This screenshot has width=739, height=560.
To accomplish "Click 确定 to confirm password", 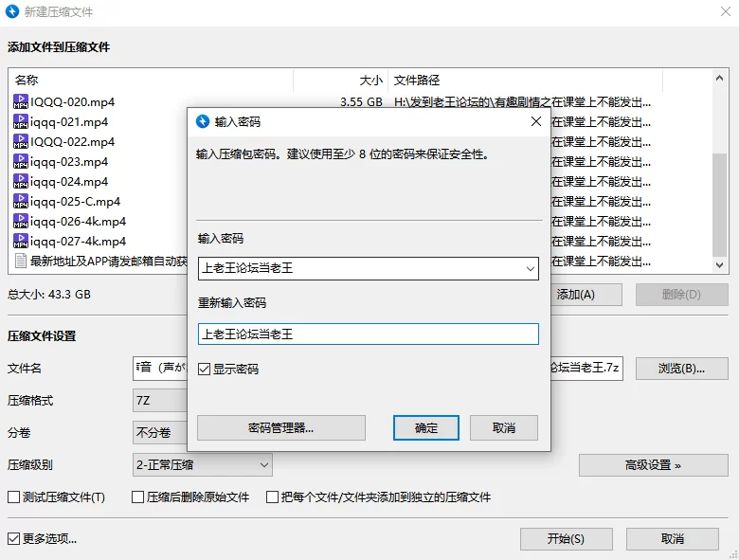I will (x=426, y=428).
